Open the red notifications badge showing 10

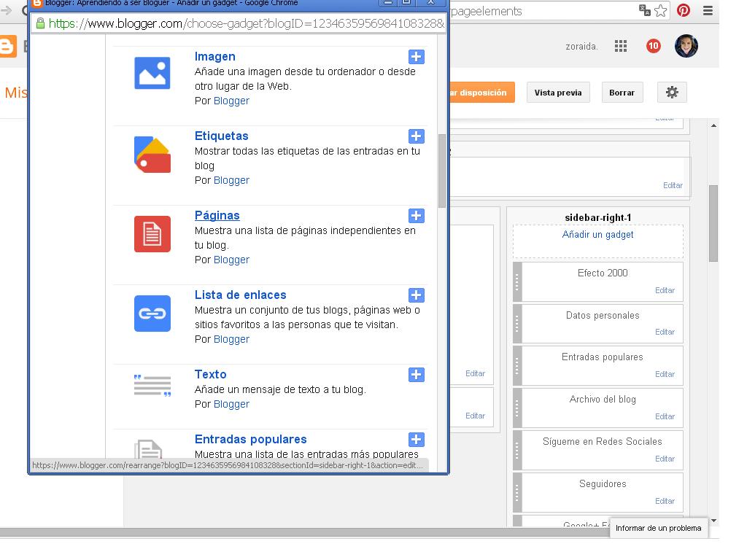[653, 46]
